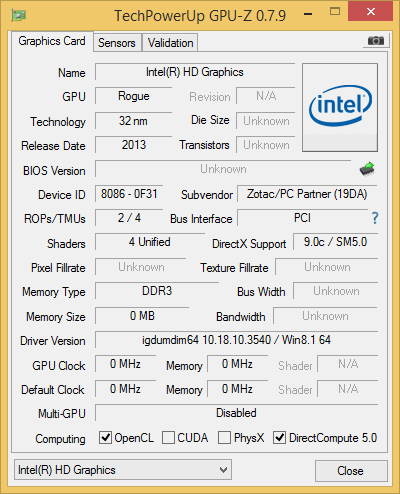Screen dimensions: 400x494
Task: Switch to the Validation tab
Action: tap(170, 43)
